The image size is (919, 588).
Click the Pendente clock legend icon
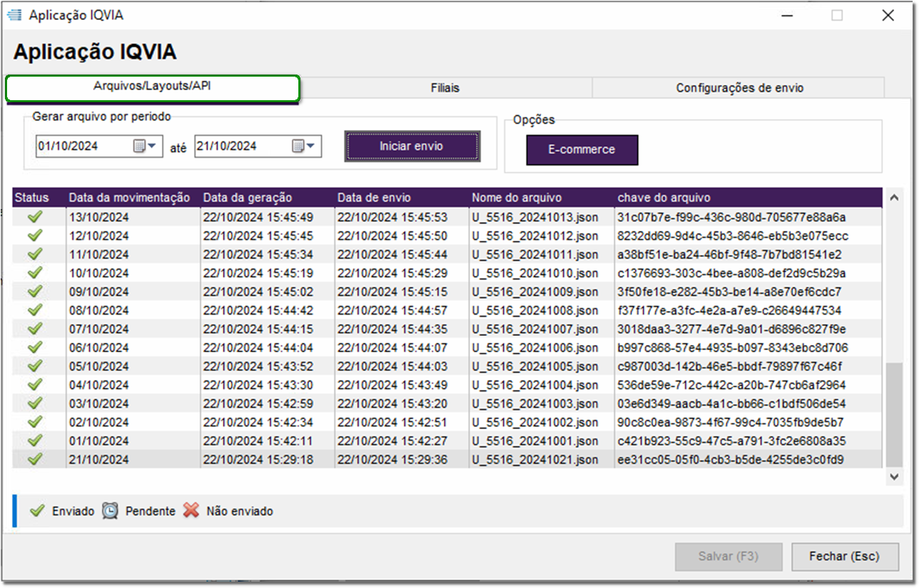pos(110,511)
